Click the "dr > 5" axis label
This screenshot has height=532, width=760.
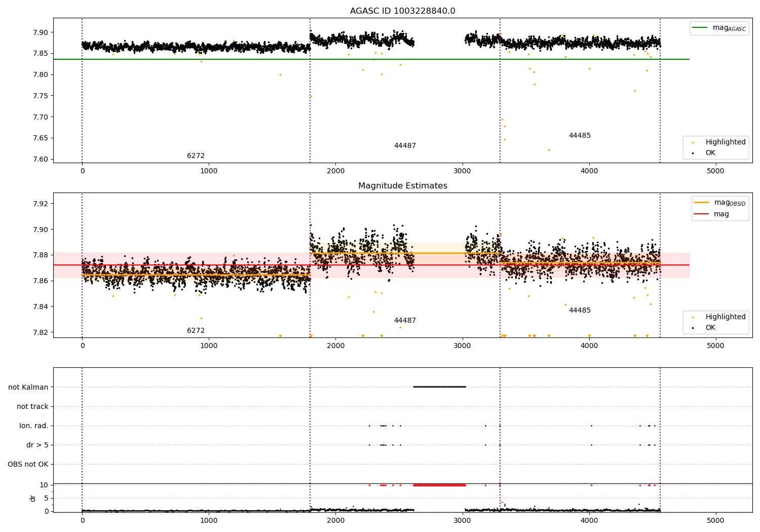[x=37, y=445]
